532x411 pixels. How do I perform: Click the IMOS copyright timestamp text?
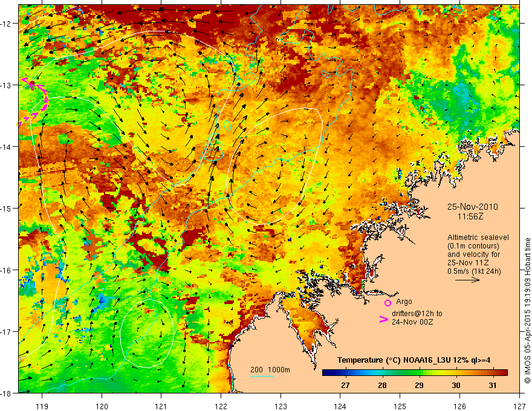click(x=528, y=311)
